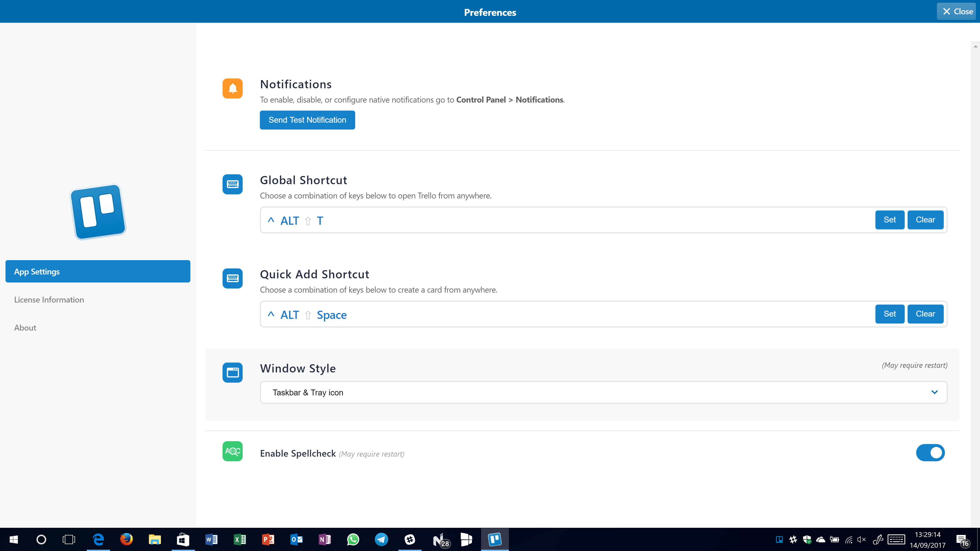Open Slack from the taskbar
The image size is (980, 551).
410,540
